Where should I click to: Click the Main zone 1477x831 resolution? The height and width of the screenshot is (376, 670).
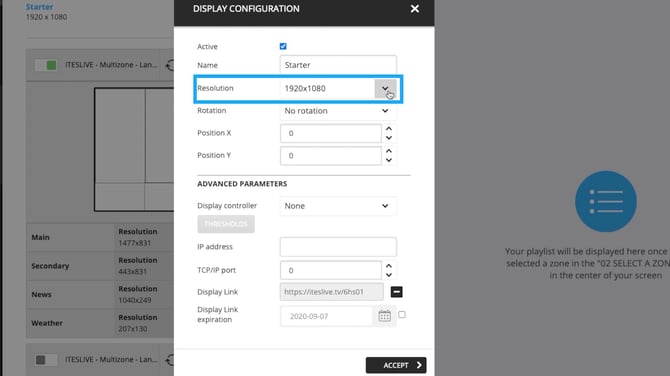pos(134,243)
